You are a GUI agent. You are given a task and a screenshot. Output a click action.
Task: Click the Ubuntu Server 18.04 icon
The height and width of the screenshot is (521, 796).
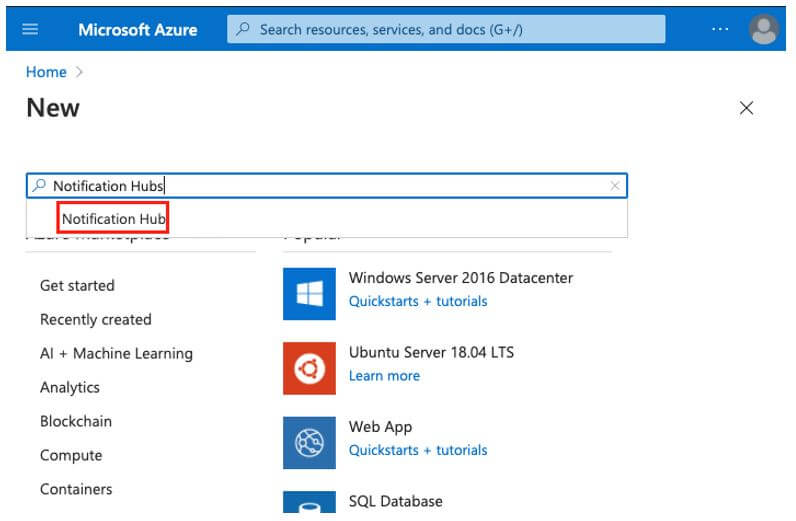click(309, 368)
